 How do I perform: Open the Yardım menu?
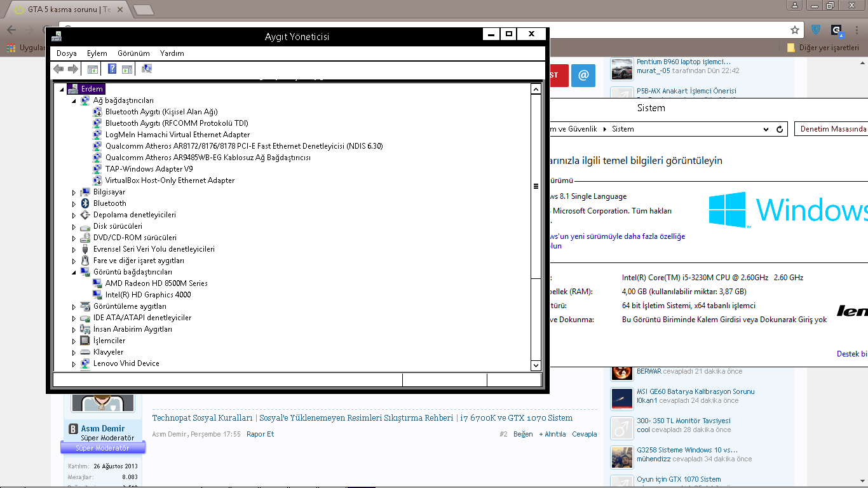pyautogui.click(x=172, y=53)
